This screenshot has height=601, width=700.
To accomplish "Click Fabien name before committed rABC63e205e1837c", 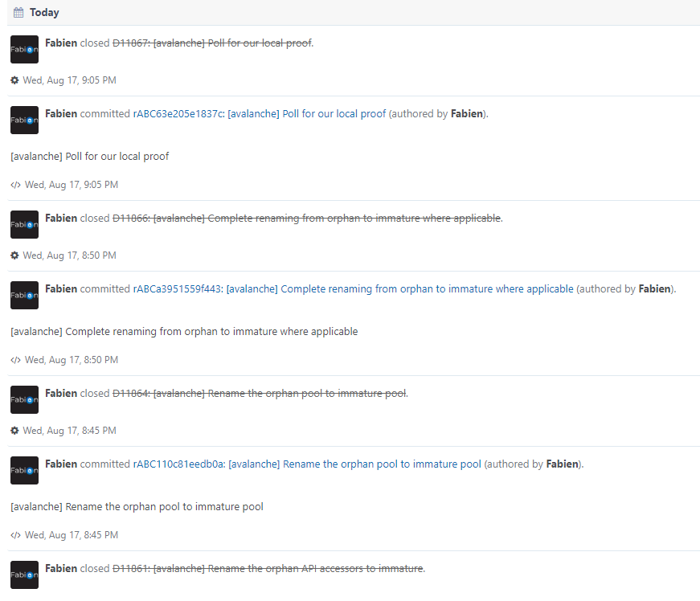I will tap(61, 114).
